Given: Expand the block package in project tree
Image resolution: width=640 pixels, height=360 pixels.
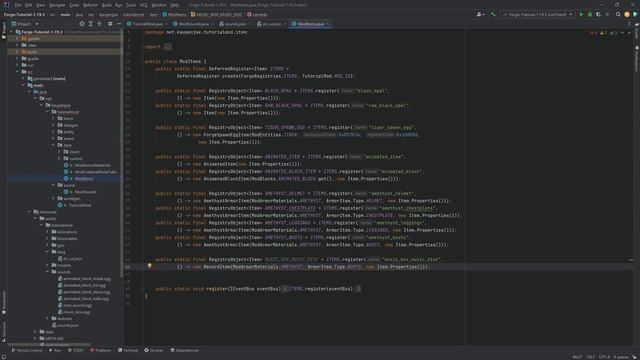Looking at the screenshot, I should (53, 119).
